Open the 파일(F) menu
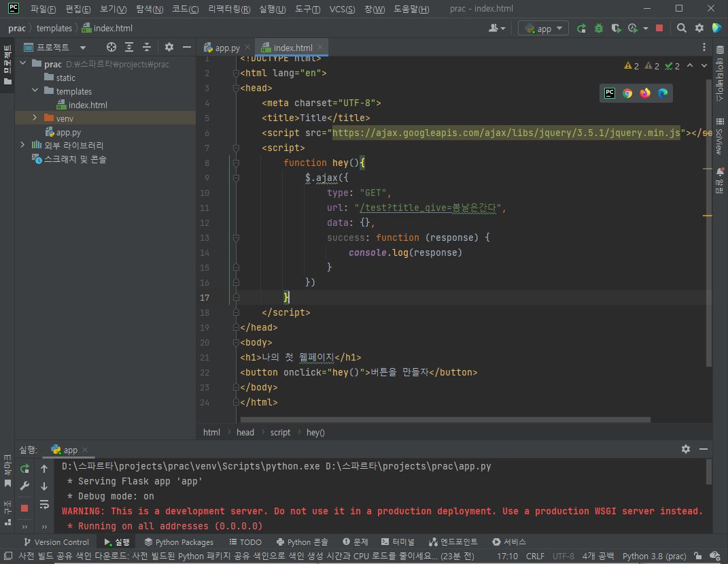The width and height of the screenshot is (728, 564). [44, 9]
